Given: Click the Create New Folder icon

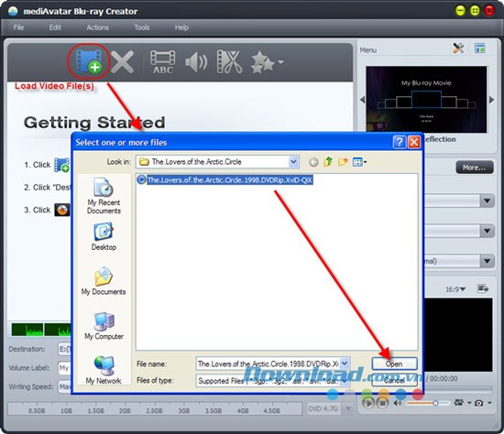Looking at the screenshot, I should [x=343, y=161].
